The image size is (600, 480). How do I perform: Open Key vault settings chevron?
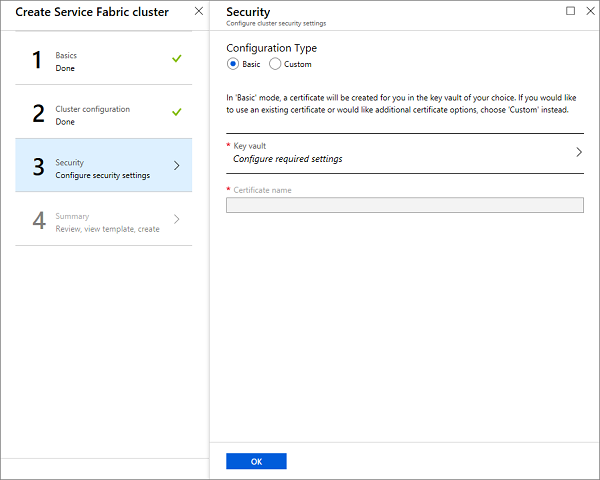pos(578,152)
